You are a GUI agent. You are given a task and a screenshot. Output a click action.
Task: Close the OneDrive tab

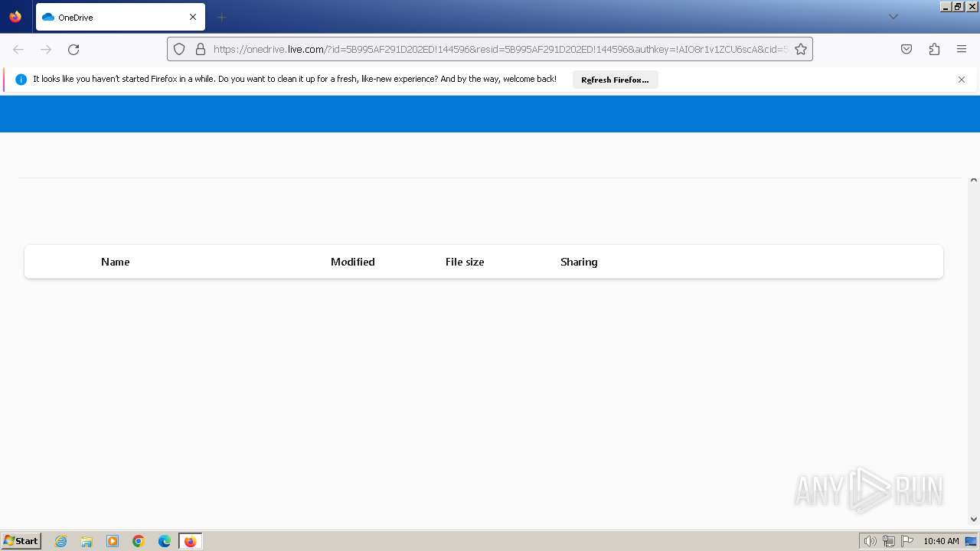tap(193, 17)
